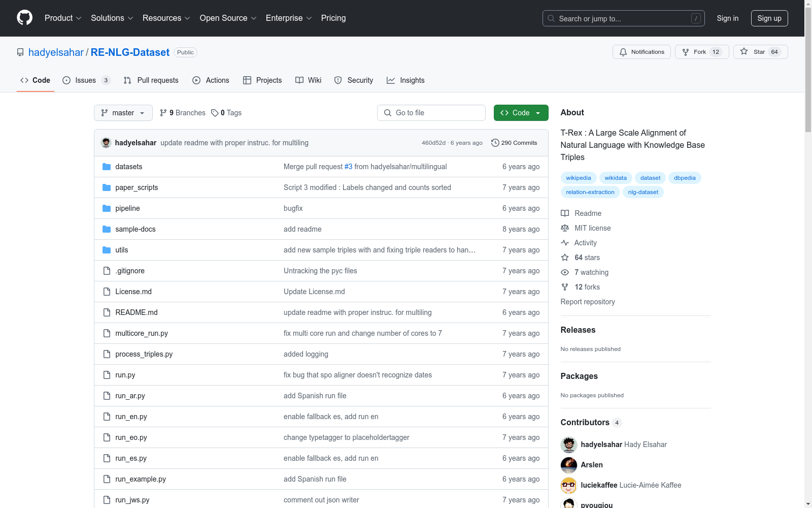The width and height of the screenshot is (812, 508).
Task: Open commit history via 290 Commits
Action: click(514, 143)
